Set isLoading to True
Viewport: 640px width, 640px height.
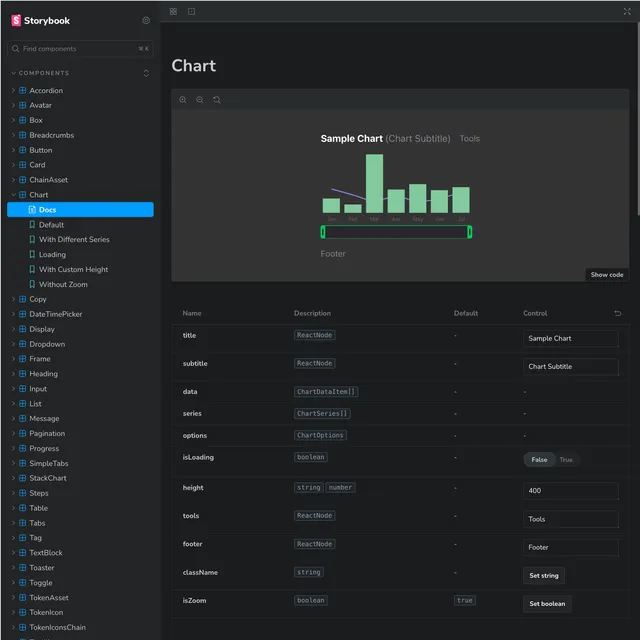[566, 460]
